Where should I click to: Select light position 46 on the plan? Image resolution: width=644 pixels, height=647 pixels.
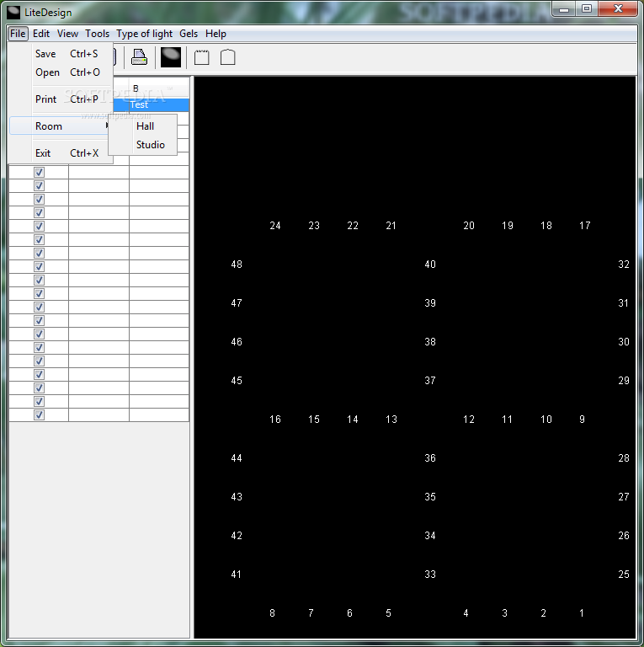pyautogui.click(x=237, y=342)
